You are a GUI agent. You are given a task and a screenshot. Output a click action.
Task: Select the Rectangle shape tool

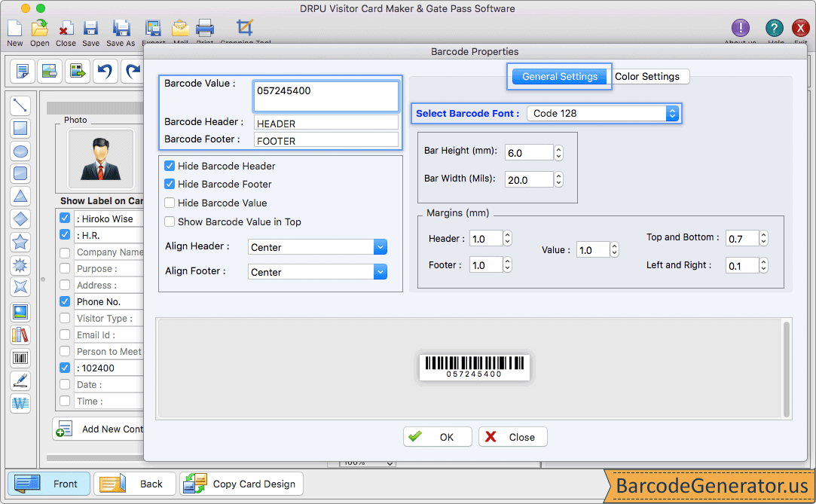point(20,128)
